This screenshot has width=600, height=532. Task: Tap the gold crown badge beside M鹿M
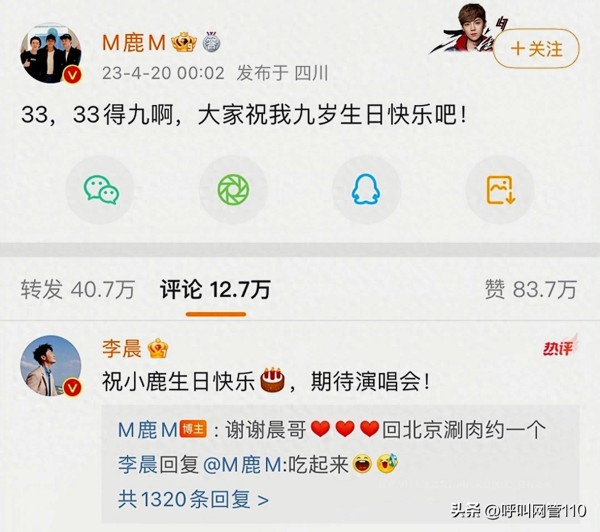click(x=184, y=42)
